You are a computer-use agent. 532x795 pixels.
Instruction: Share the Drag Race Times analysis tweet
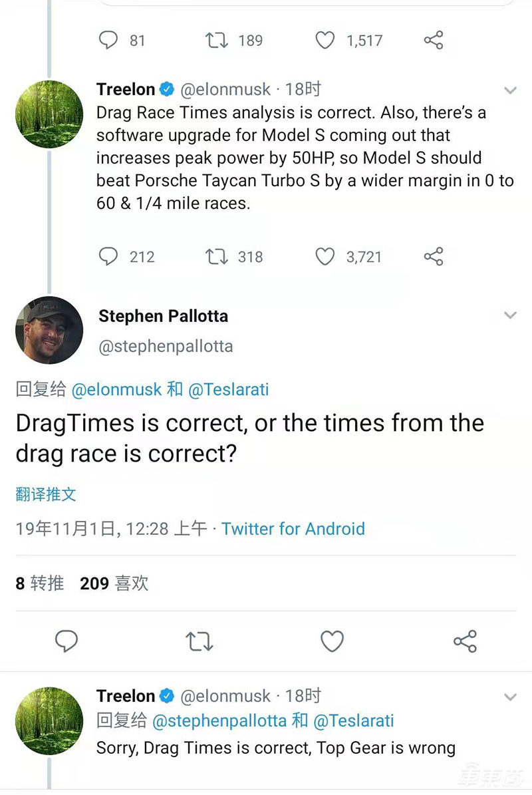434,257
